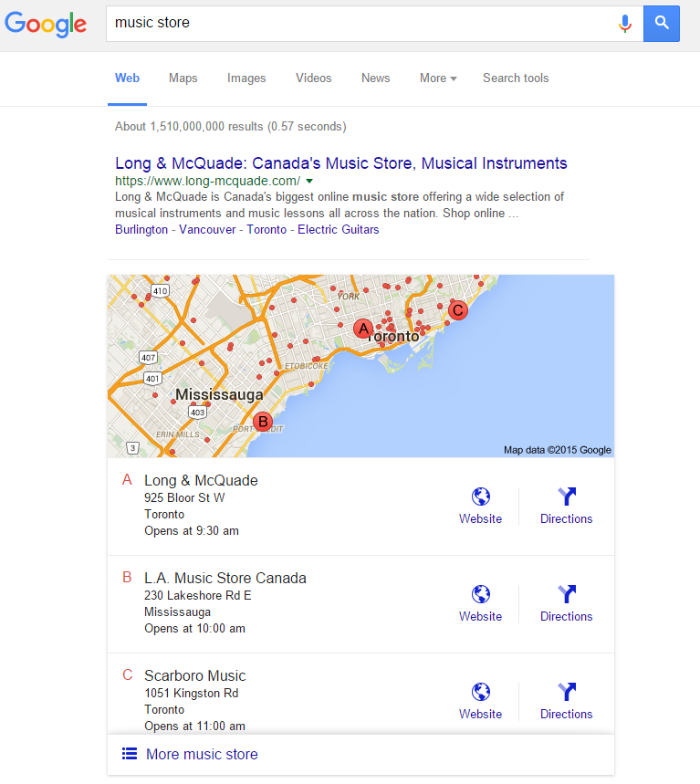This screenshot has width=700, height=784.
Task: Click More music store list button
Action: coord(202,754)
